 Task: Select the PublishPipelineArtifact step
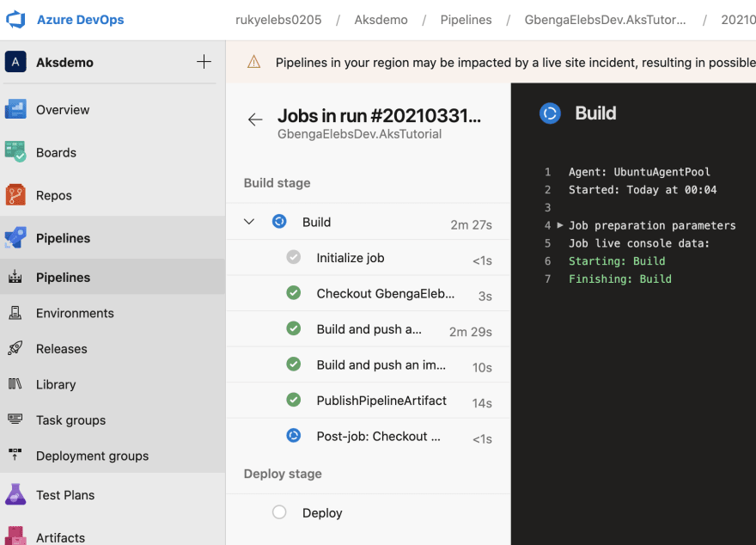(368, 401)
